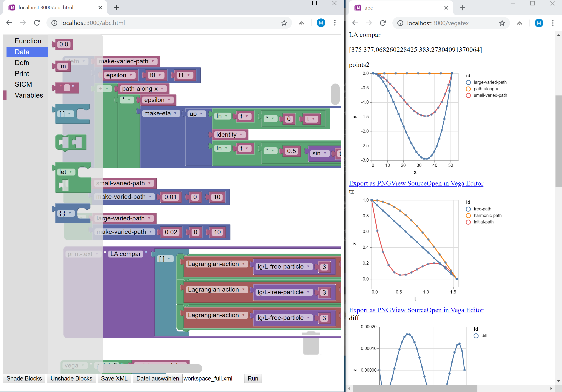This screenshot has width=562, height=392.
Task: Open the SICM toolbox category
Action: (x=23, y=84)
